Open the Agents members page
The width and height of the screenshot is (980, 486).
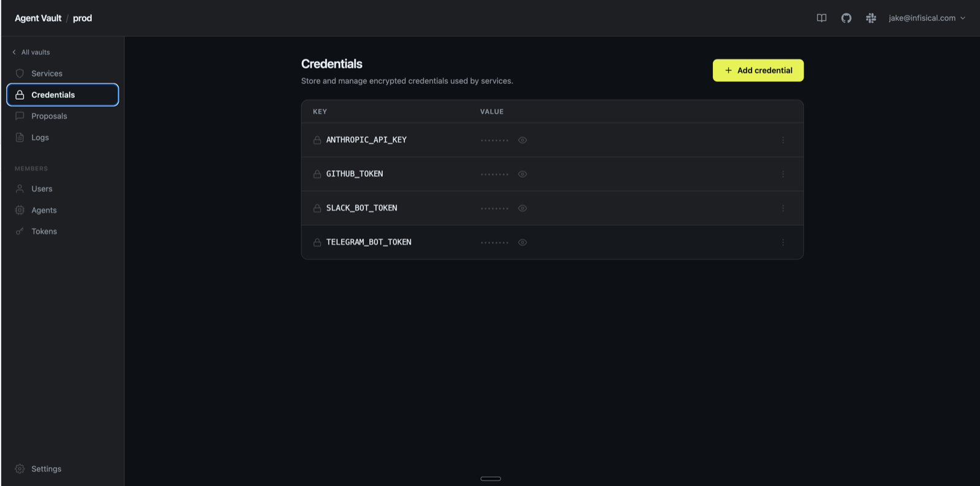coord(62,210)
